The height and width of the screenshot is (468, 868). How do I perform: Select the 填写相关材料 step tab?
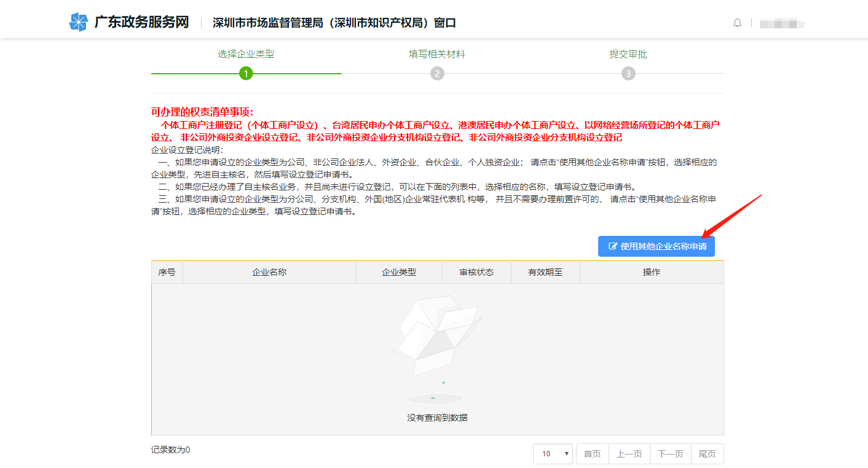click(437, 54)
